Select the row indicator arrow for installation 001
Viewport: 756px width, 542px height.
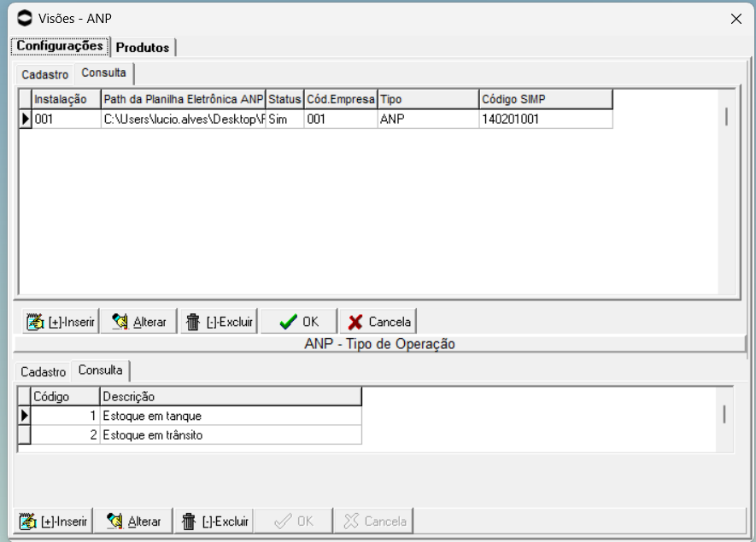26,119
